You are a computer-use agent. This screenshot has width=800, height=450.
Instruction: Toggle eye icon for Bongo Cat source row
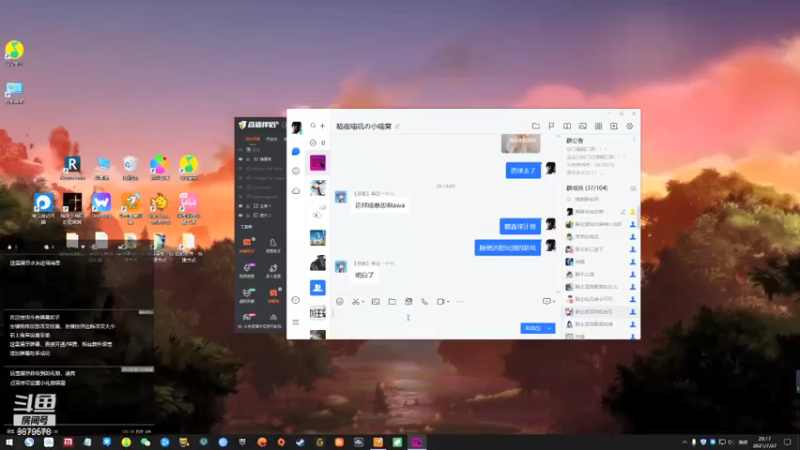241,168
